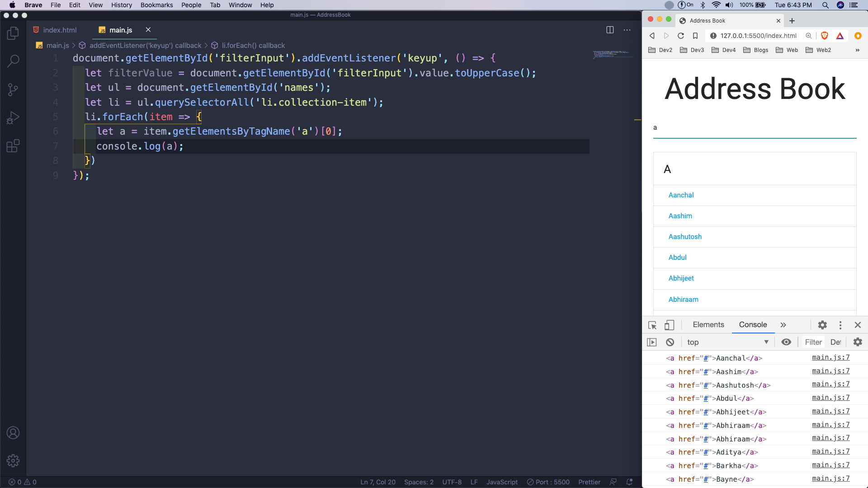This screenshot has height=488, width=868.
Task: Click the Abdul contact link
Action: click(677, 258)
